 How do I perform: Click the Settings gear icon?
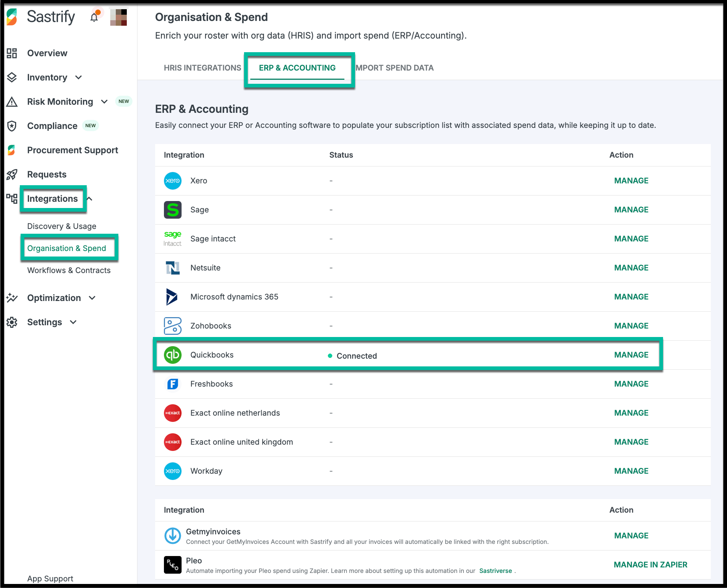(x=12, y=322)
